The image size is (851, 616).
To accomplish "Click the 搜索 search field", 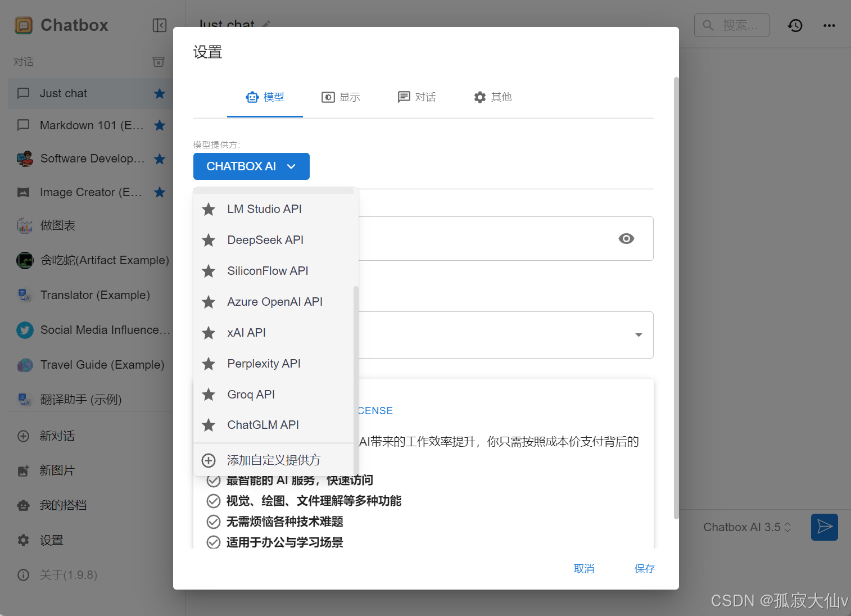I will tap(732, 25).
